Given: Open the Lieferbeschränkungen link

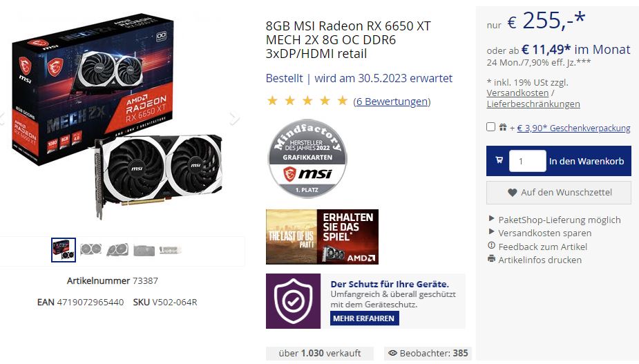Looking at the screenshot, I should point(533,104).
